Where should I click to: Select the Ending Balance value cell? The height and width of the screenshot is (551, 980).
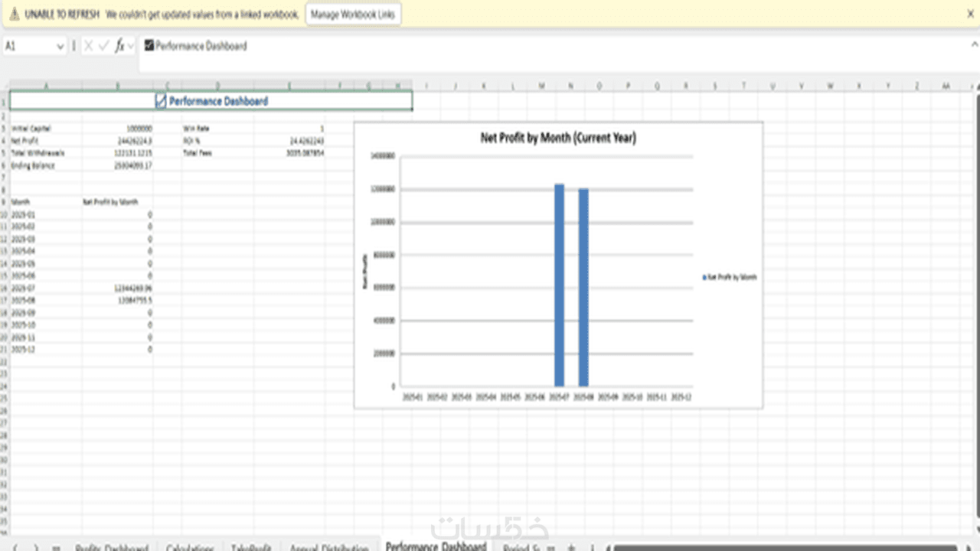(118, 165)
